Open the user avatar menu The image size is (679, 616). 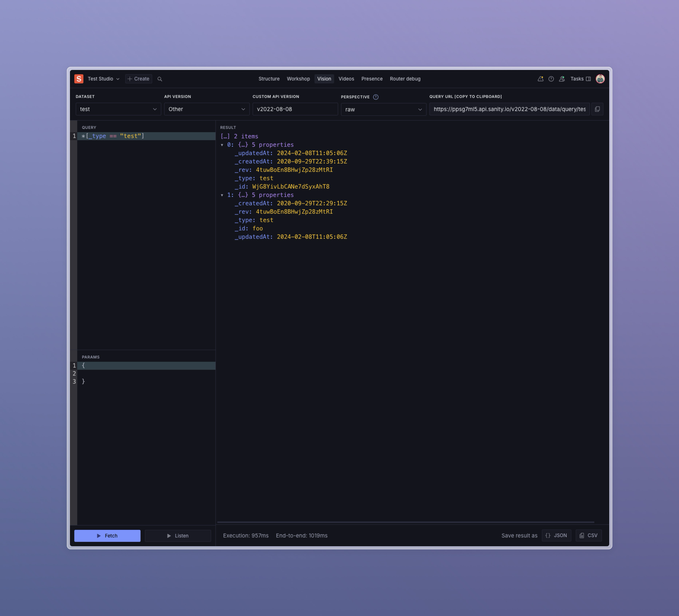pyautogui.click(x=600, y=79)
